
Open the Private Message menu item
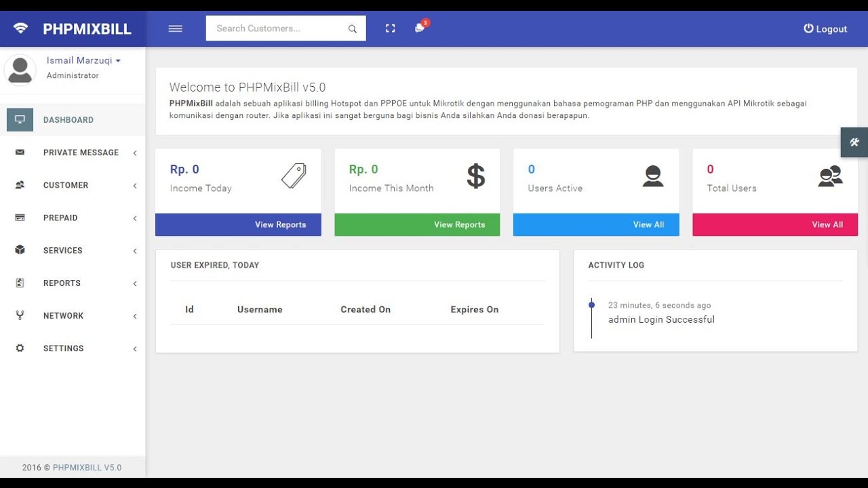tap(73, 152)
